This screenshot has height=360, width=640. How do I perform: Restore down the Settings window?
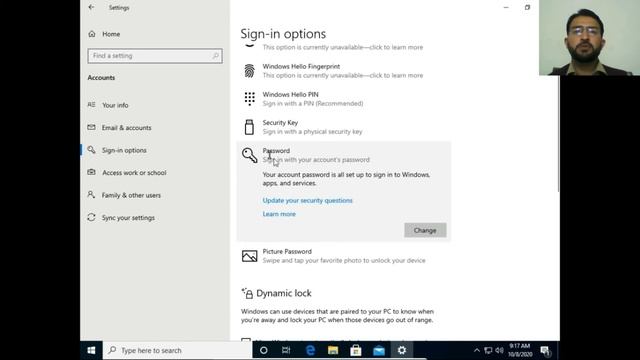point(527,7)
